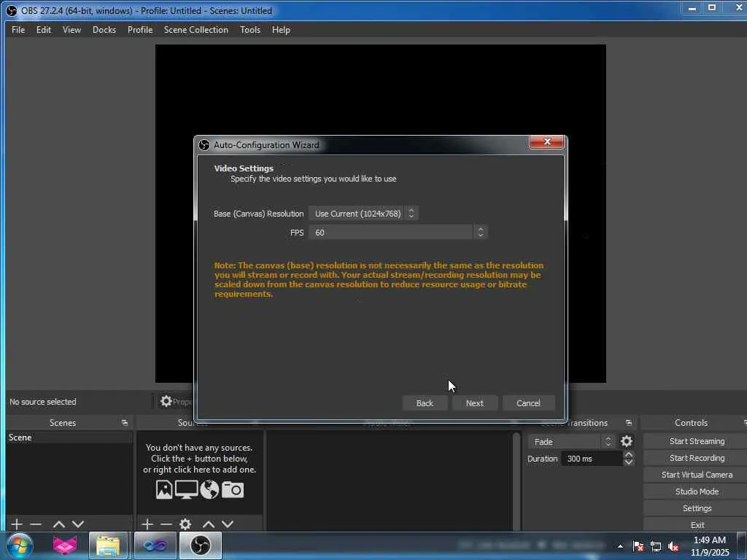Screen dimensions: 747x560
Task: Increase transition duration with up arrow
Action: coord(628,455)
